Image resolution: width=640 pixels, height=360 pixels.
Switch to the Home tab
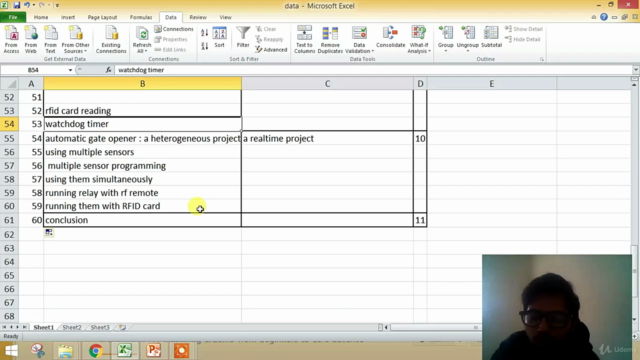(41, 17)
